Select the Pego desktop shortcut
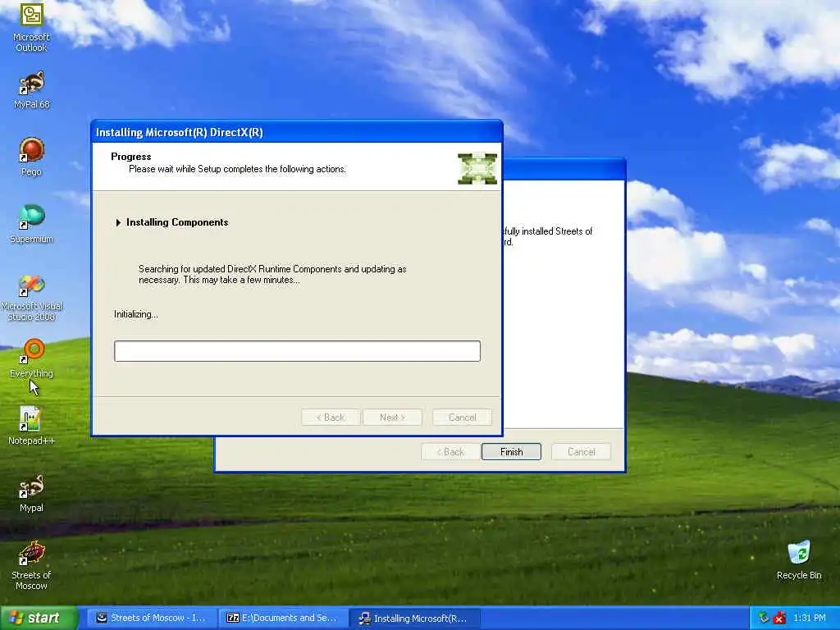Image resolution: width=840 pixels, height=630 pixels. click(31, 157)
